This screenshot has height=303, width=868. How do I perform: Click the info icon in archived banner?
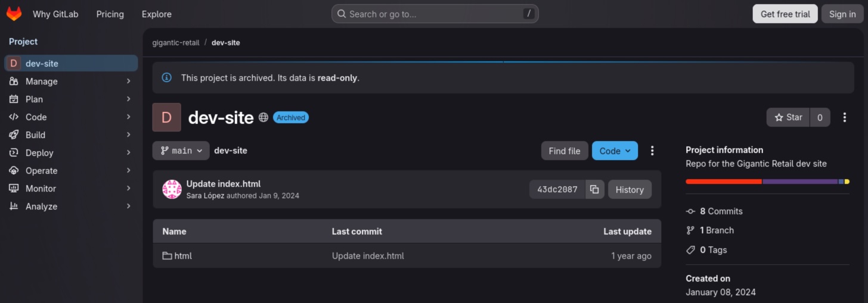coord(167,77)
